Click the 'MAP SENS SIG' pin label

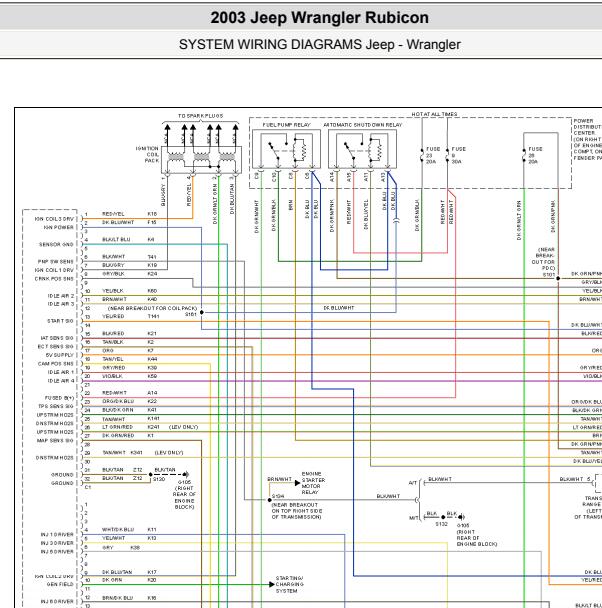[x=55, y=440]
